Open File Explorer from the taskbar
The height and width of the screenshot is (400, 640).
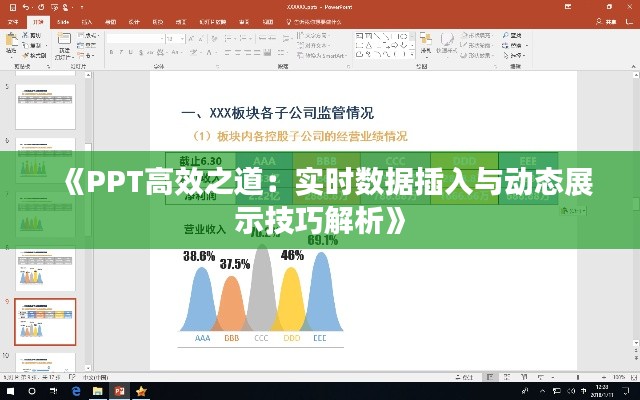pyautogui.click(x=98, y=391)
